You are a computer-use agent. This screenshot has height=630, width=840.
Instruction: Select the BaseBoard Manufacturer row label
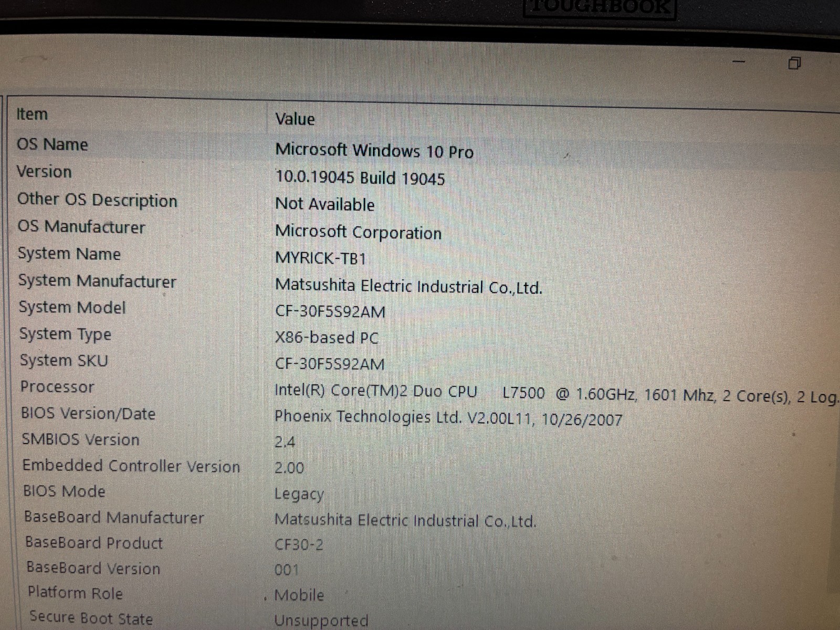(x=114, y=518)
